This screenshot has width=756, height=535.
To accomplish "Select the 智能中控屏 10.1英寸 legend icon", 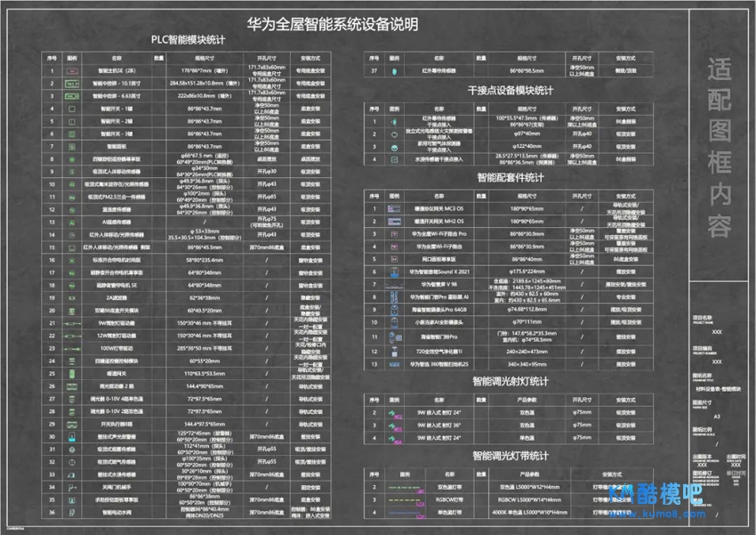I will (72, 82).
